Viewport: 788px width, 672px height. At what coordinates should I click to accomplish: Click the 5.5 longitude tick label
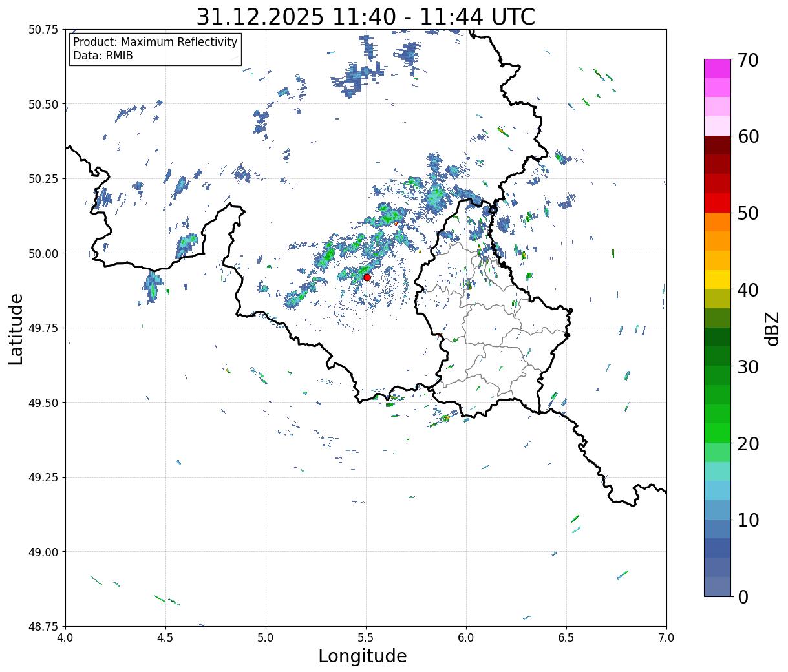(366, 637)
